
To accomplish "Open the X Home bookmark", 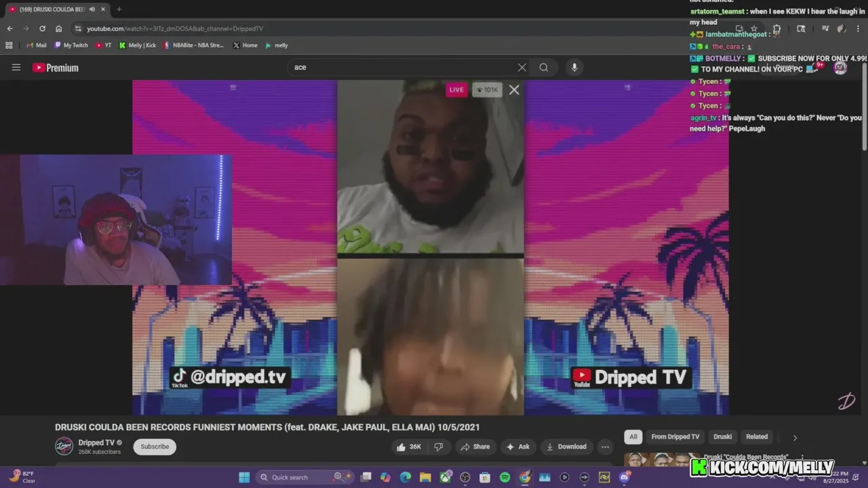I will [x=245, y=45].
